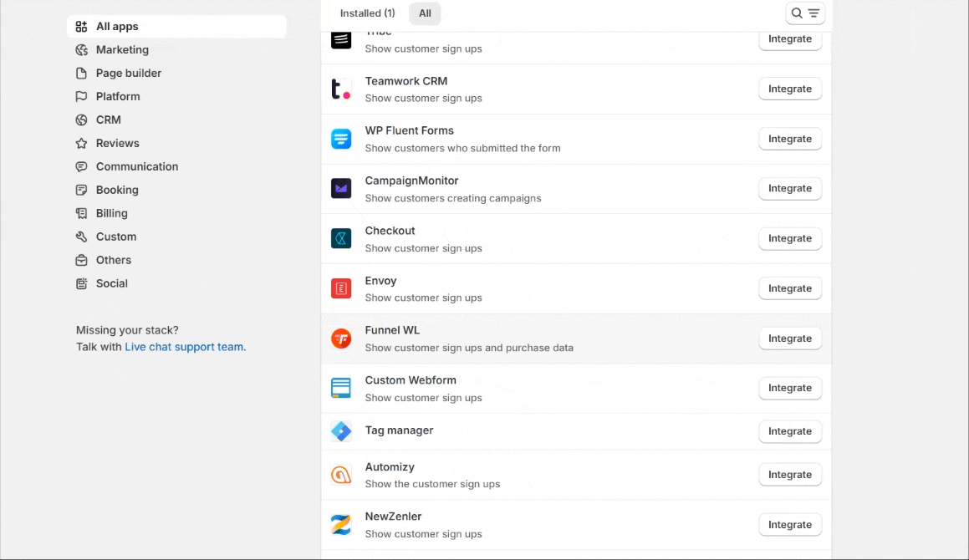This screenshot has height=560, width=969.
Task: Integrate the CampaignMonitor app
Action: [790, 189]
